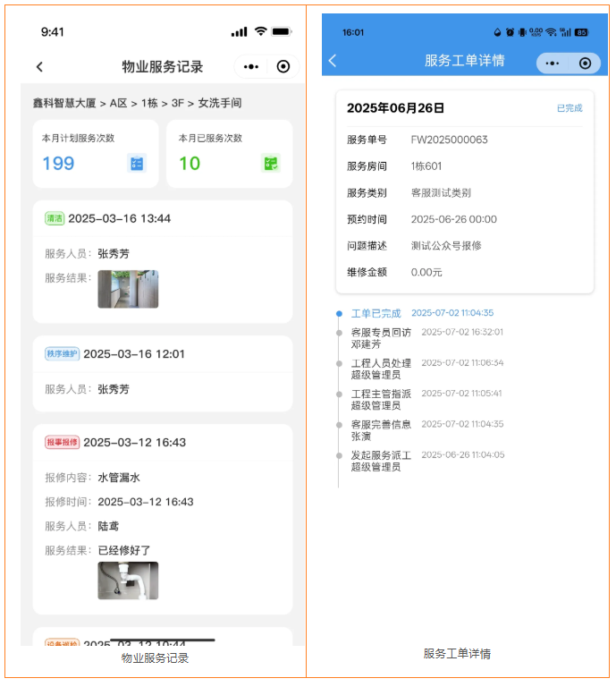This screenshot has height=687, width=616.
Task: Tap the room value 1栋601
Action: (x=426, y=166)
